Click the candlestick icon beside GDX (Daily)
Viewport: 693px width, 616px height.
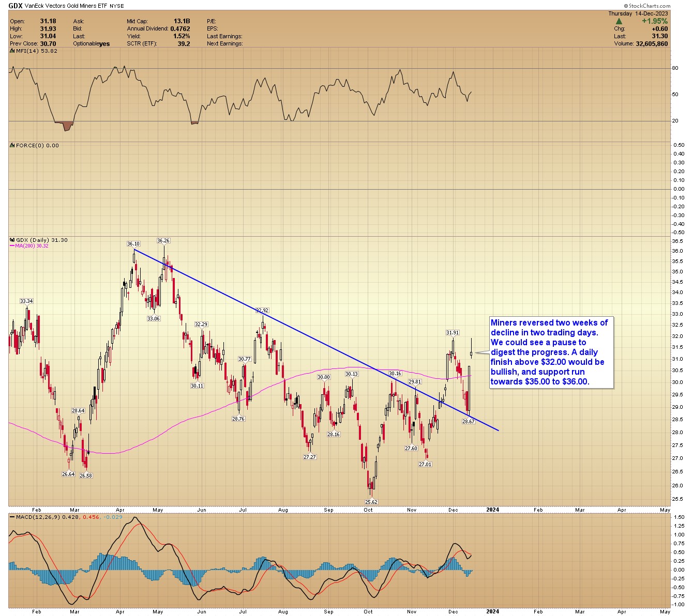pos(12,240)
